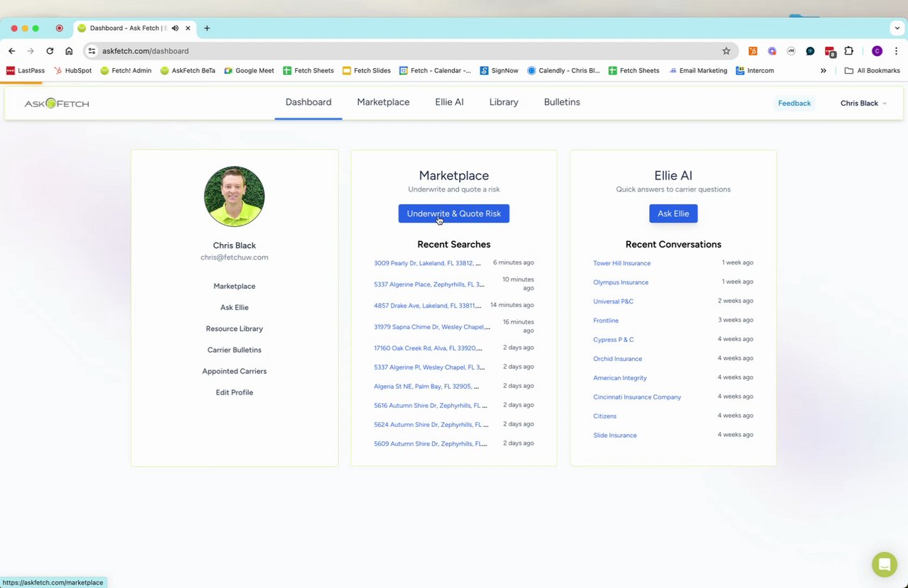Open the Extensions puzzle icon
This screenshot has width=908, height=588.
(848, 51)
